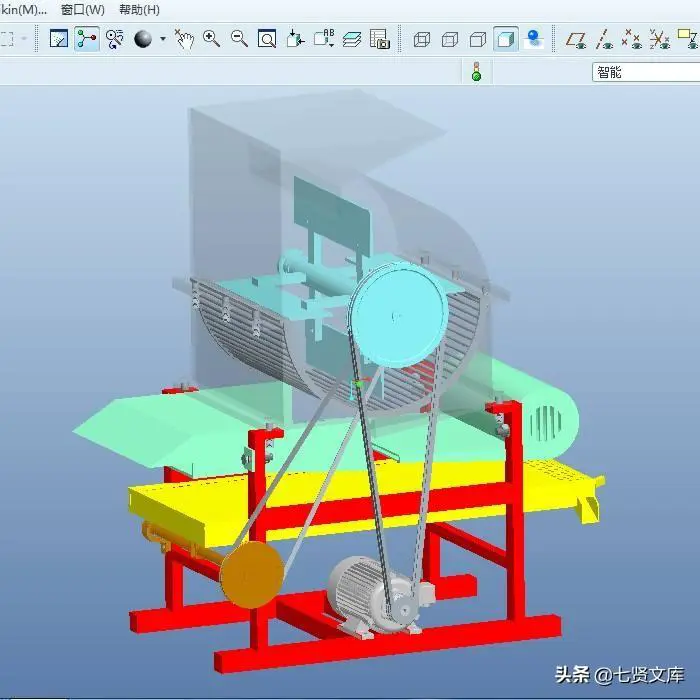700x700 pixels.
Task: Select the large cyan pulley wheel
Action: pos(399,315)
